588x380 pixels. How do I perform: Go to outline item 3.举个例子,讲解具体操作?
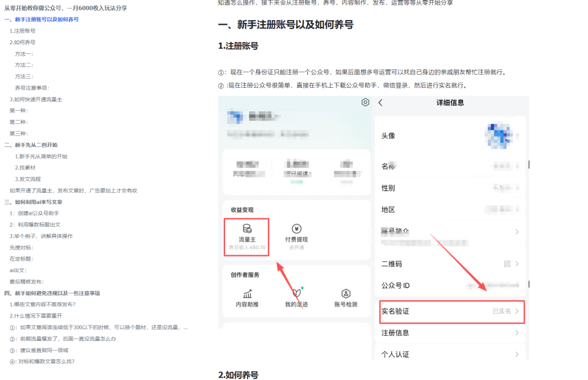(x=41, y=236)
